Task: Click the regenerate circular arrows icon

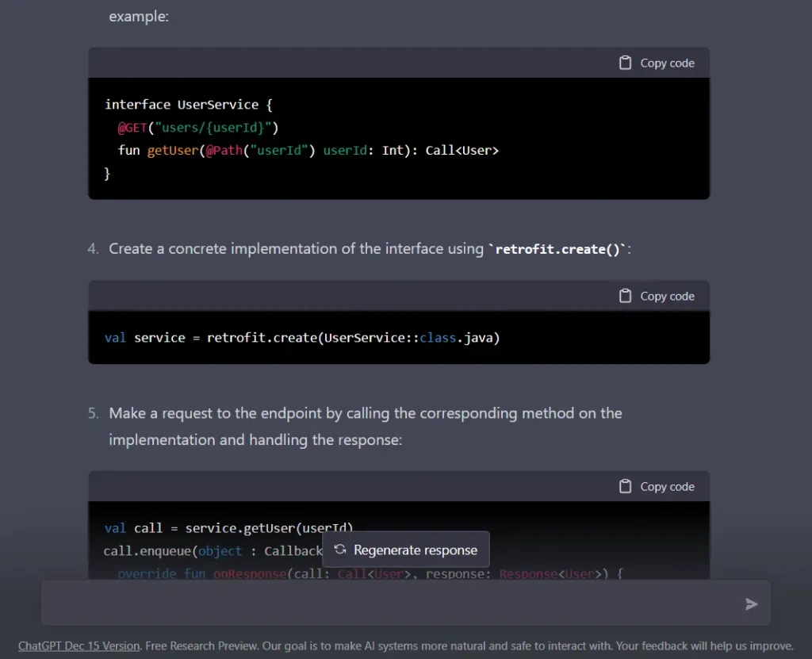Action: [x=339, y=550]
